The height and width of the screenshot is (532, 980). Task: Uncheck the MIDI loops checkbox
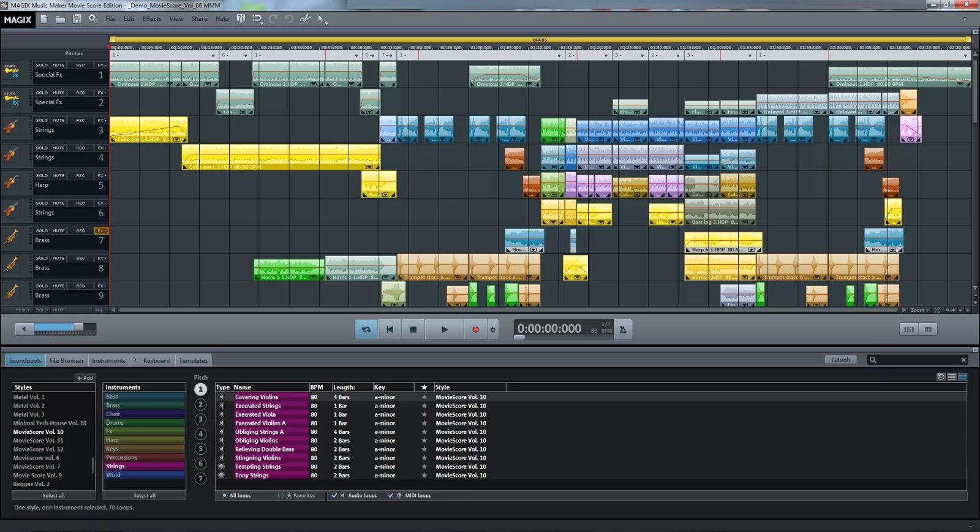pos(390,495)
